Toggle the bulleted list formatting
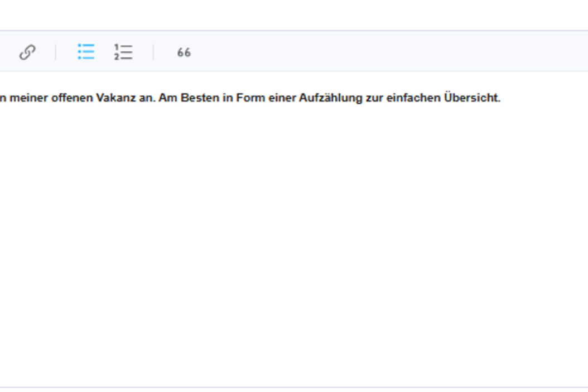588x392 pixels. tap(86, 52)
